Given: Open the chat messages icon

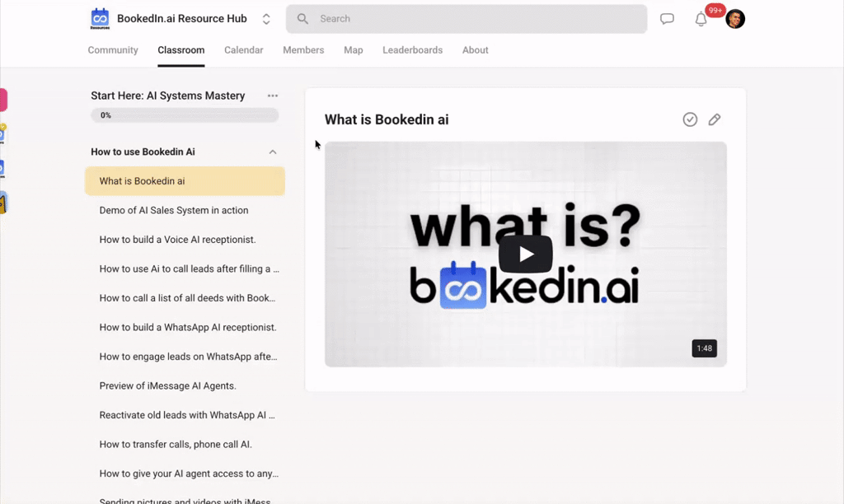Looking at the screenshot, I should coord(667,18).
